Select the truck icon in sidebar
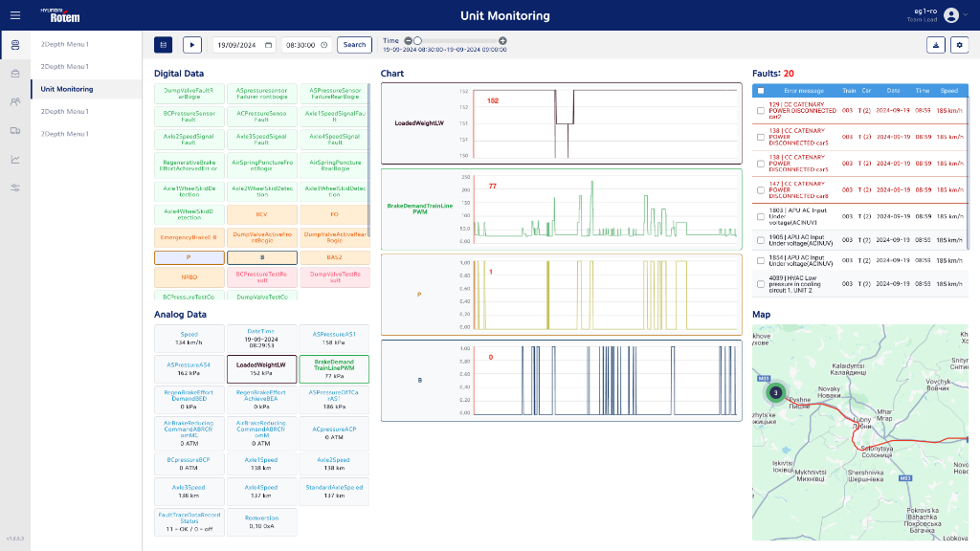Viewport: 980px width, 551px height. 14,130
